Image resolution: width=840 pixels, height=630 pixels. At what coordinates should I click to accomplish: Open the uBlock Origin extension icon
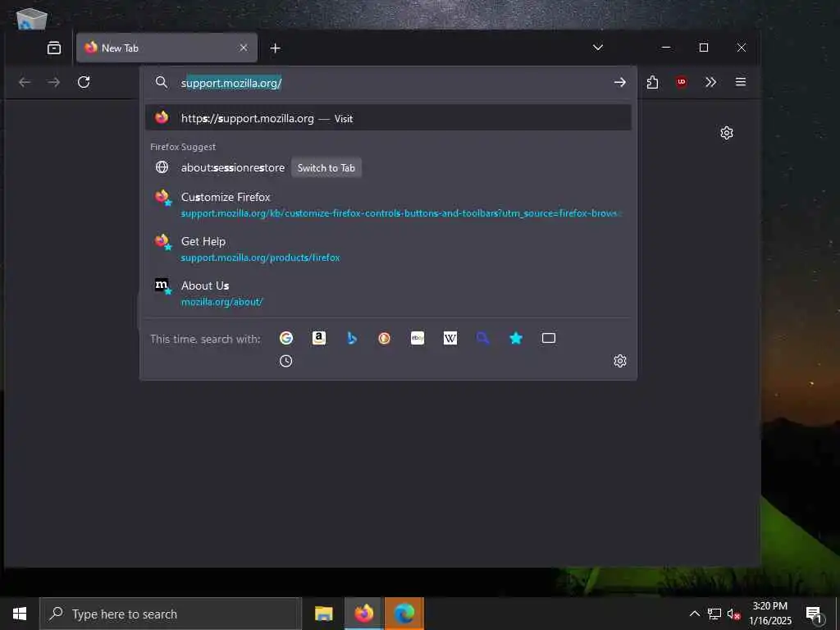[x=682, y=82]
